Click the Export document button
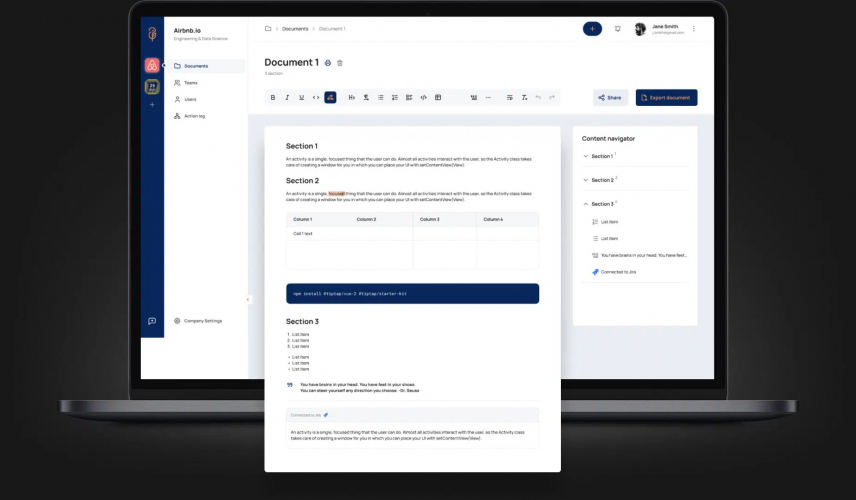856x500 pixels. point(666,98)
